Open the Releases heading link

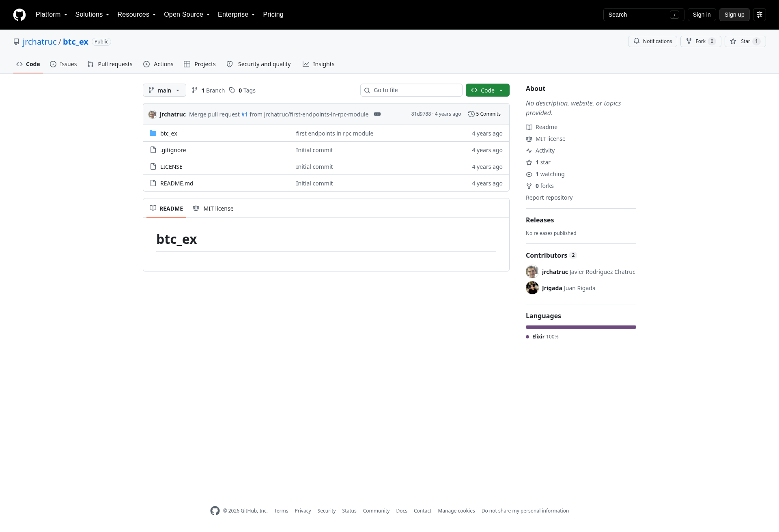540,220
